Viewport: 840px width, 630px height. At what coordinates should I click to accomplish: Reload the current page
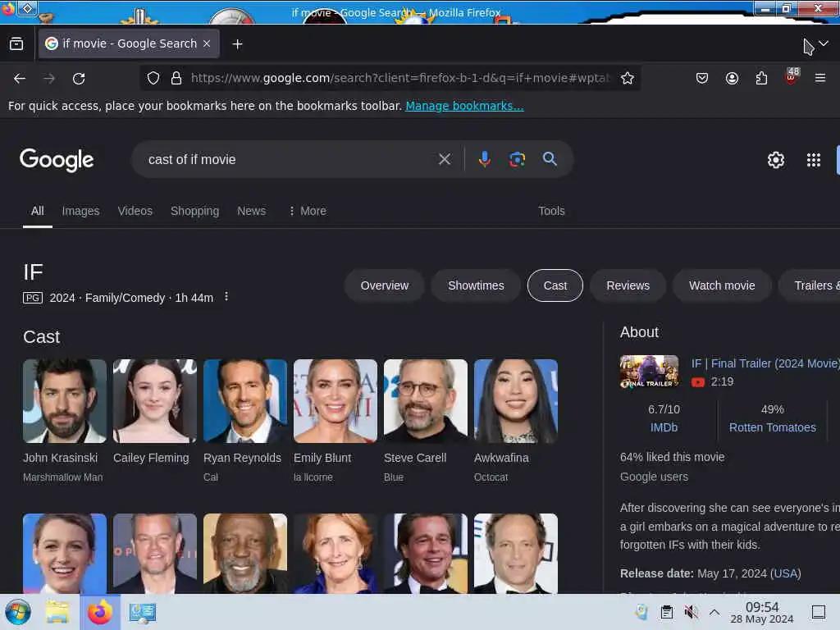point(79,79)
